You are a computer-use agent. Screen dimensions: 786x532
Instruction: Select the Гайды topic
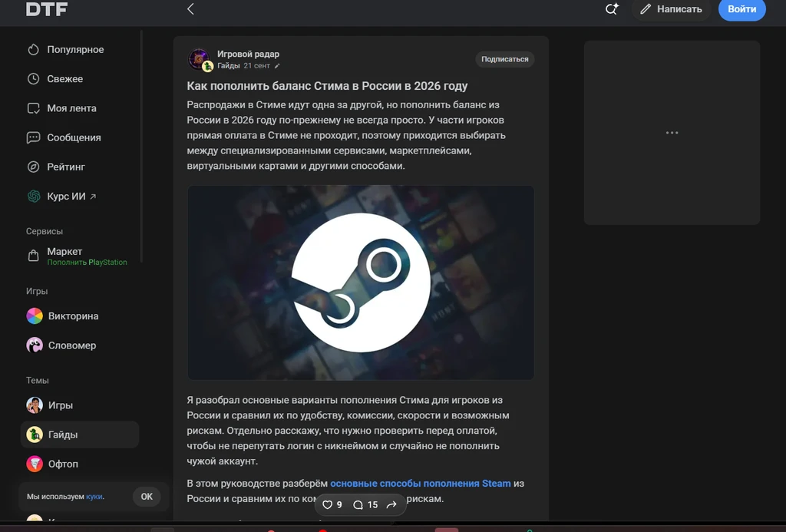tap(79, 435)
